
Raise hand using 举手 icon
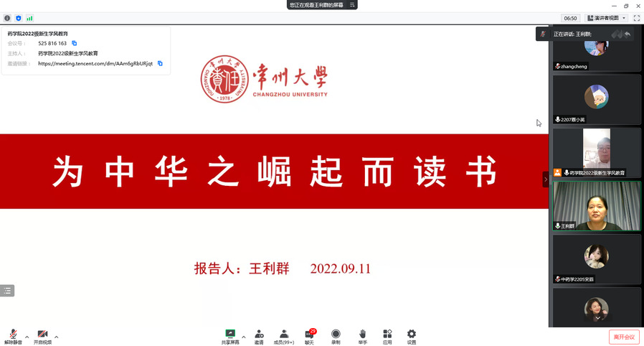pyautogui.click(x=363, y=335)
